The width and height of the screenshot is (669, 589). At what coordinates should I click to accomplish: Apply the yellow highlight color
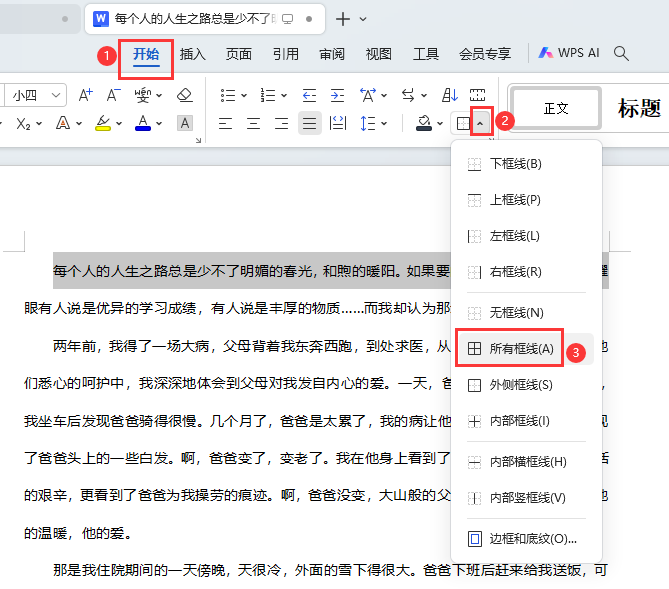pos(103,123)
